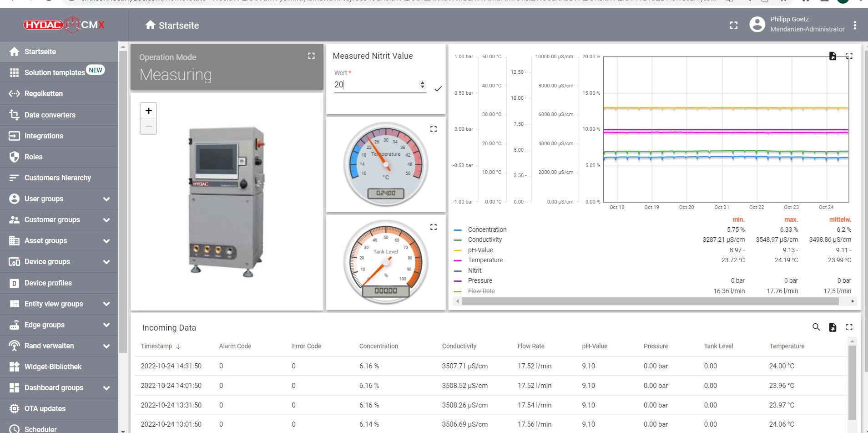Export chart data with download icon
The width and height of the screenshot is (868, 433).
click(x=832, y=56)
